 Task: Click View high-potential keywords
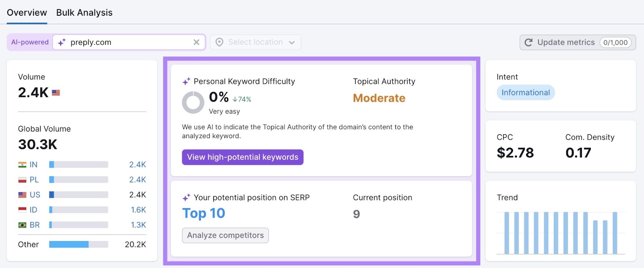click(x=243, y=157)
